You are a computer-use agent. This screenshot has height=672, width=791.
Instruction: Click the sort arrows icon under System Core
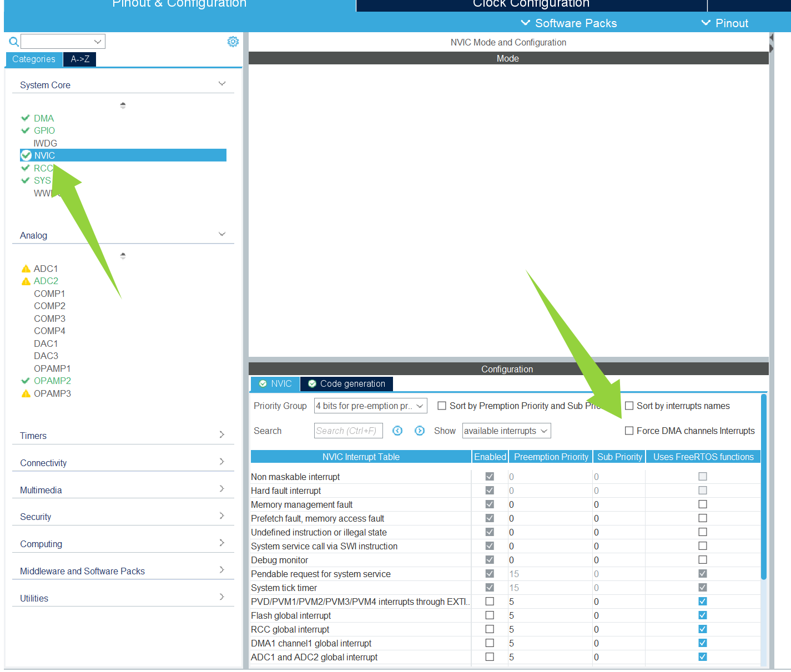coord(123,105)
